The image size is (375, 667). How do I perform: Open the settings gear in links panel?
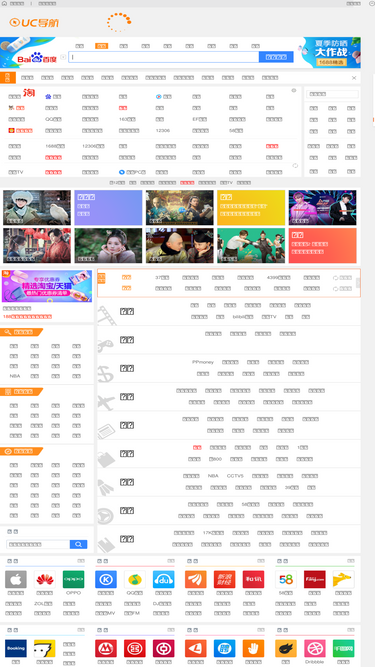294,90
